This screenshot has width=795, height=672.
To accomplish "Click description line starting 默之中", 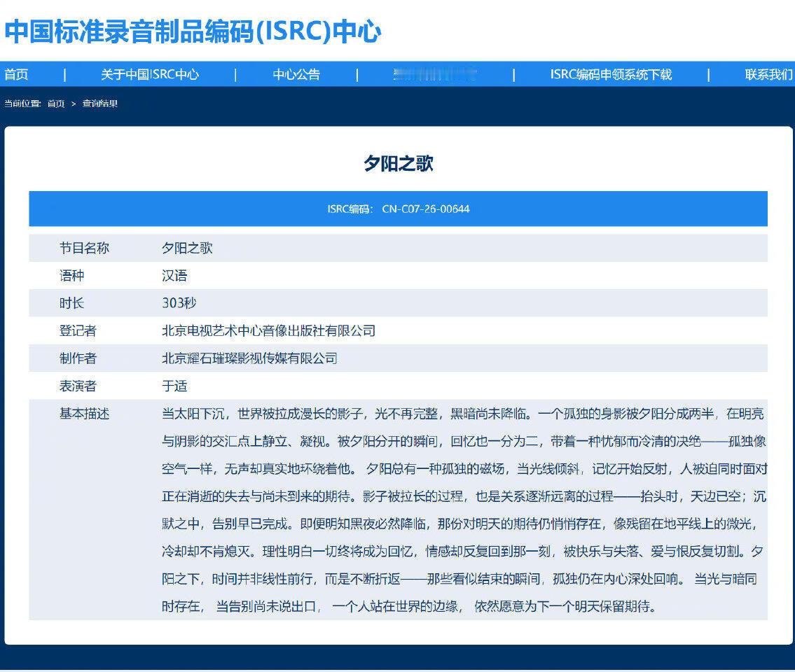I will tap(460, 524).
